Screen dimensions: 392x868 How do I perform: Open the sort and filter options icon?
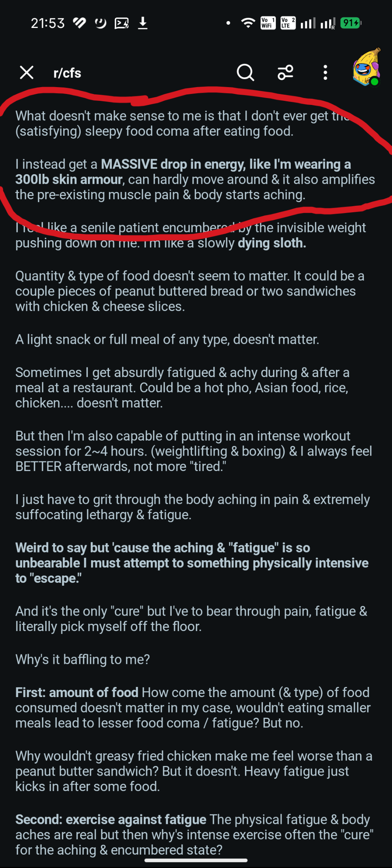(285, 73)
